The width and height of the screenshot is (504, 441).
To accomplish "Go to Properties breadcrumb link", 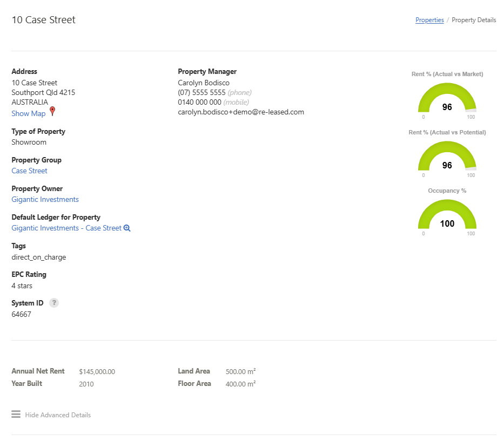I will [x=429, y=20].
